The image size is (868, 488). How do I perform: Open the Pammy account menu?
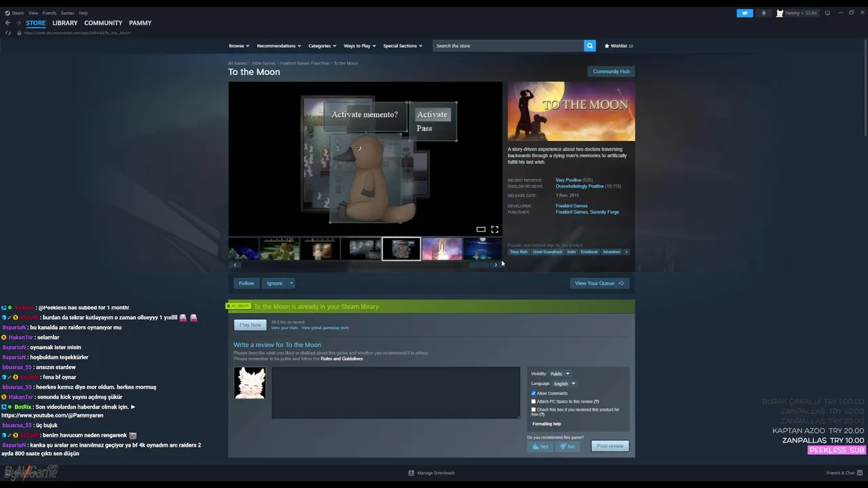797,13
